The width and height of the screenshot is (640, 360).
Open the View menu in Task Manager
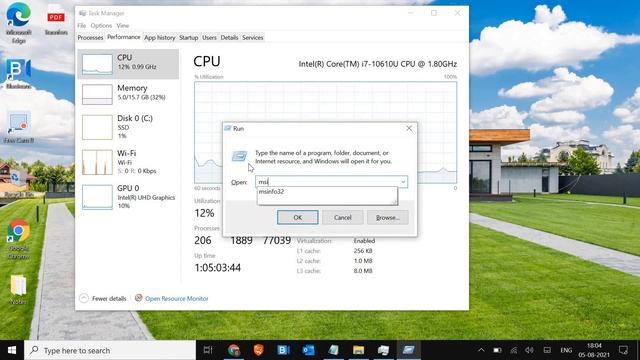click(123, 25)
